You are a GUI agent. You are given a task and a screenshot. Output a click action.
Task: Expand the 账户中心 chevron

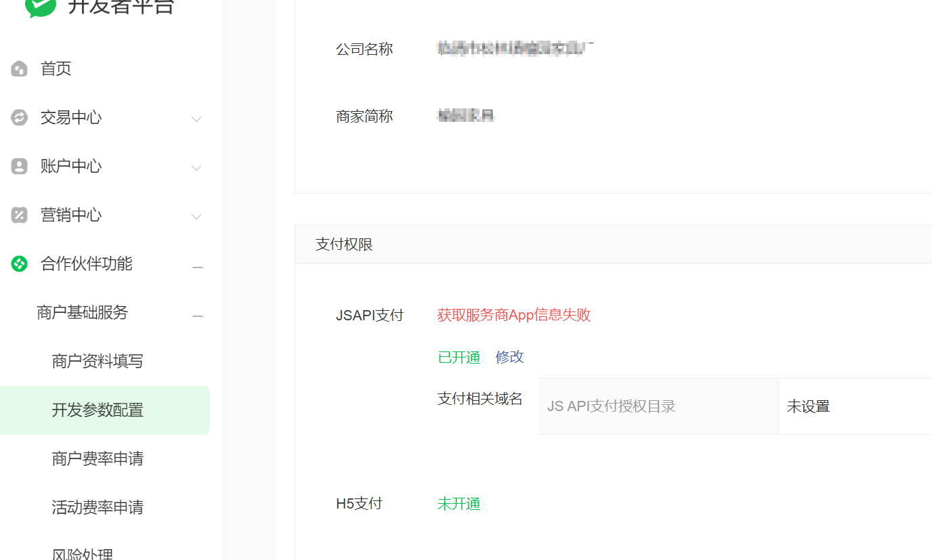point(196,168)
